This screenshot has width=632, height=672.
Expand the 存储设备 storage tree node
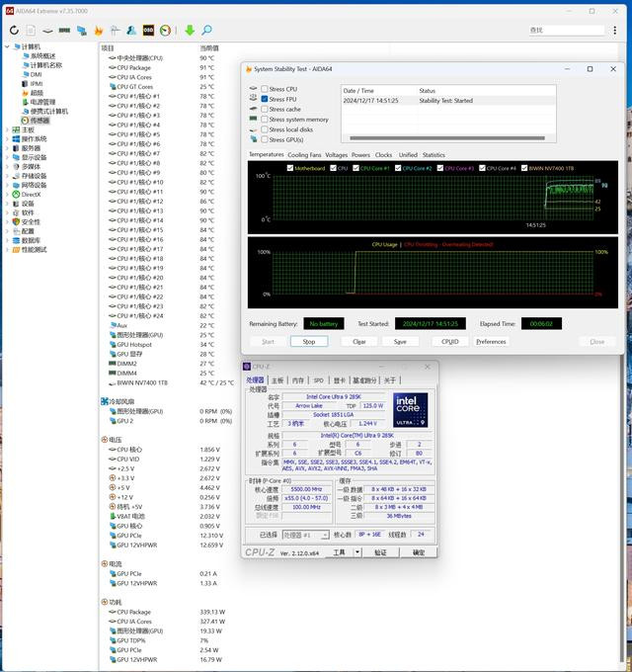7,176
